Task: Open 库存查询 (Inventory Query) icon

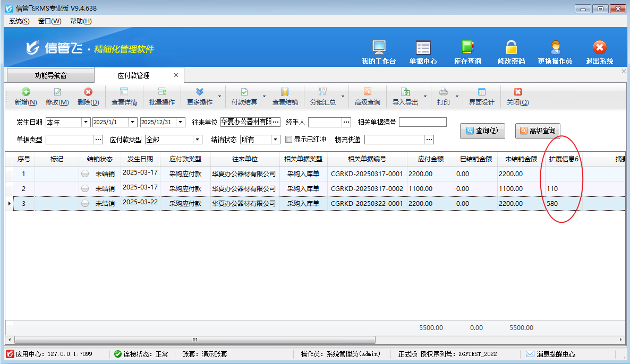Action: click(467, 48)
